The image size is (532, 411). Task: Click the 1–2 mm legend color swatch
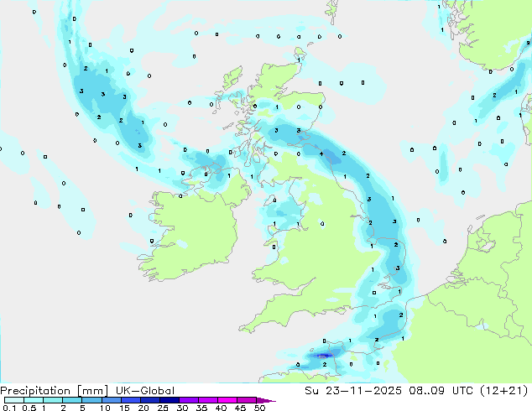53,400
